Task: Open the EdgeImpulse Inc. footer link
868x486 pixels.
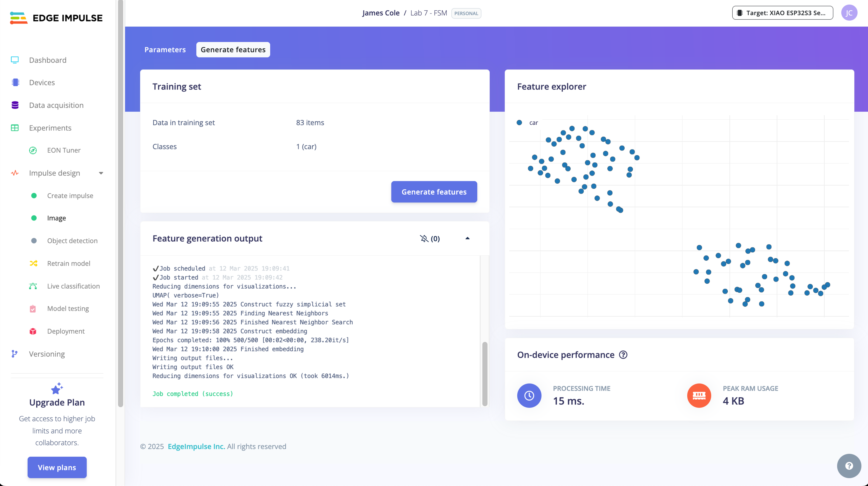Action: pyautogui.click(x=196, y=446)
